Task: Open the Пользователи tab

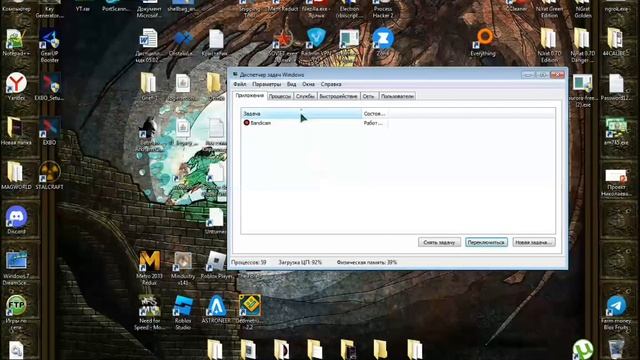Action: [x=397, y=96]
